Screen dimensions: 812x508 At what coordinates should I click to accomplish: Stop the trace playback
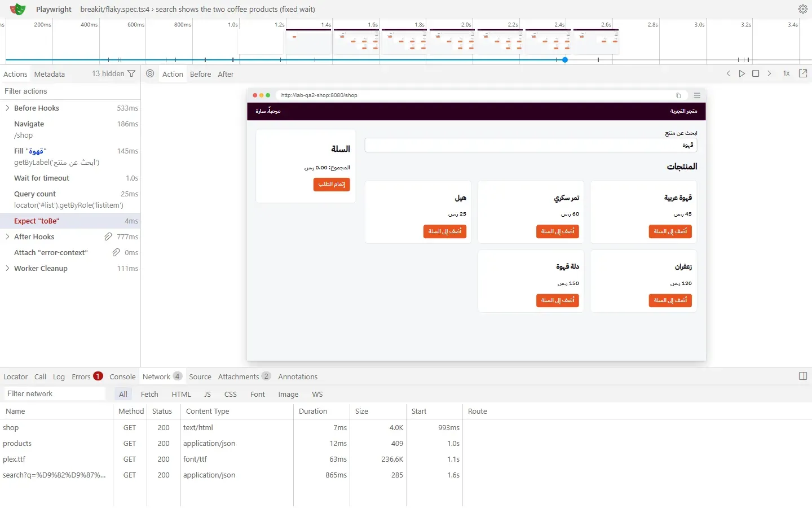point(756,73)
